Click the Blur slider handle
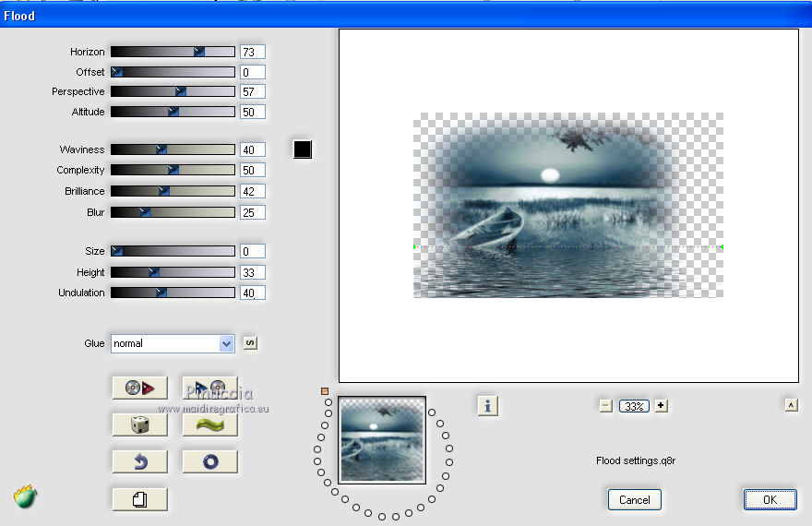Image resolution: width=812 pixels, height=526 pixels. click(x=145, y=212)
